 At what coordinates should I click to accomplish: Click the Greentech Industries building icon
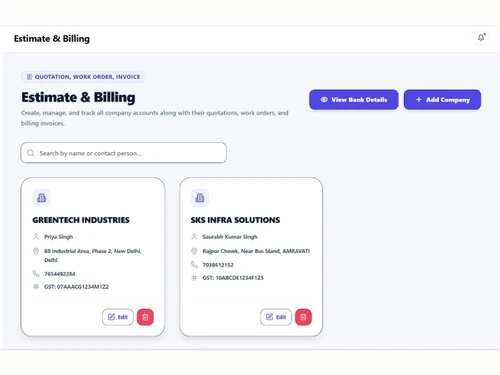[x=41, y=198]
